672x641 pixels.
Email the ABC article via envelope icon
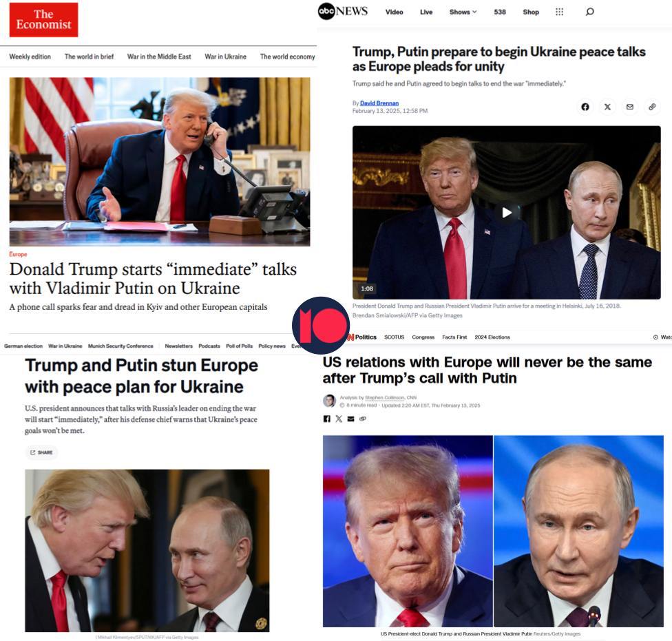[629, 107]
